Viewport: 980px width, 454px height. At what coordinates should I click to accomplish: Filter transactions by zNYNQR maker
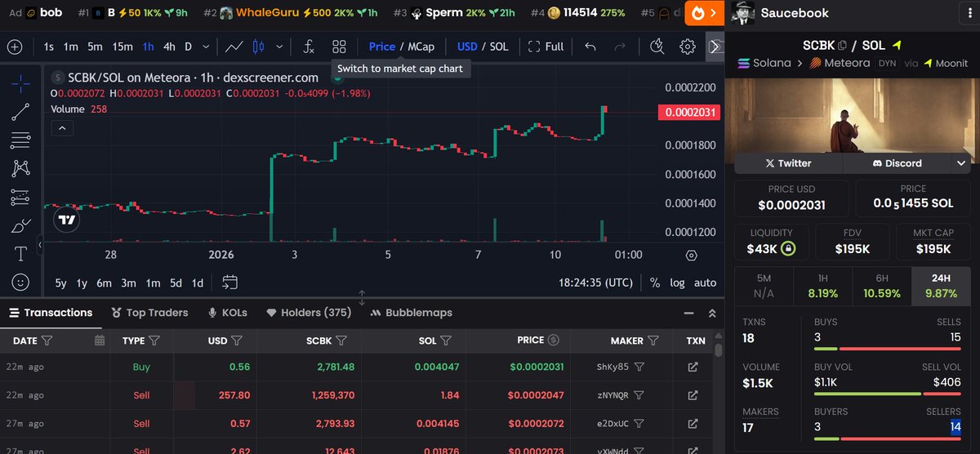[x=640, y=395]
